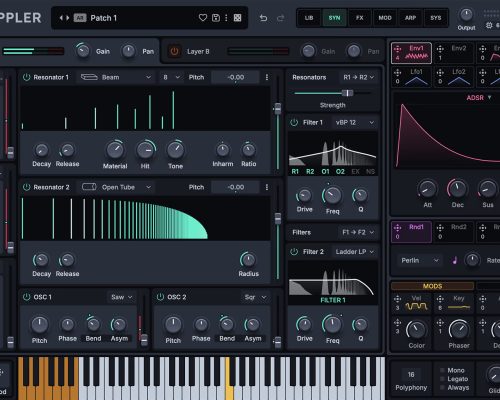The width and height of the screenshot is (500, 400).
Task: Click the Key modulation drag handle
Action: (440, 299)
